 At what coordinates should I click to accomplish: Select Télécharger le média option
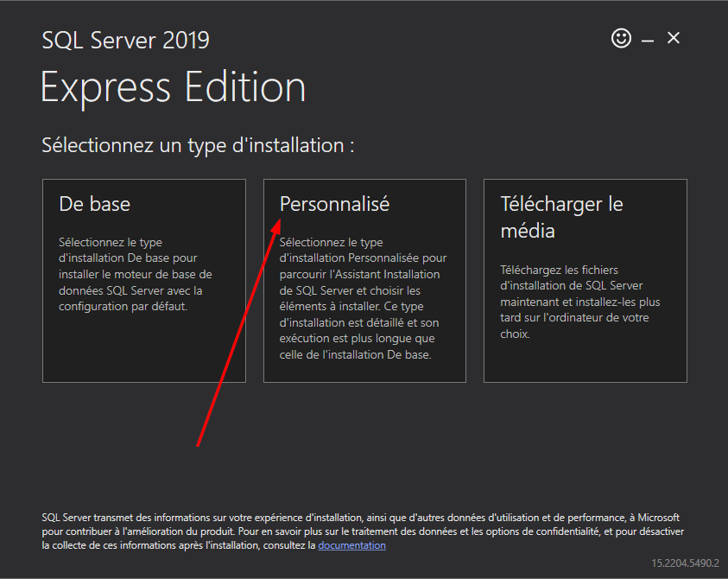561,217
